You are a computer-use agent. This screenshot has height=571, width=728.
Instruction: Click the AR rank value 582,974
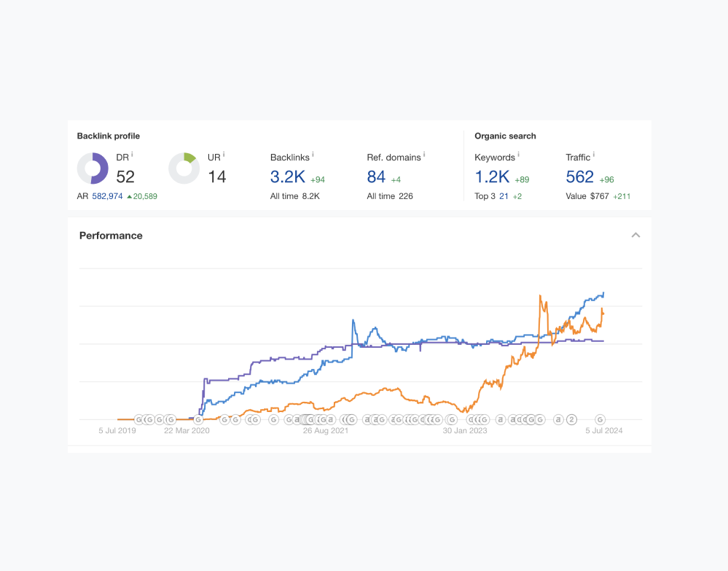coord(107,196)
